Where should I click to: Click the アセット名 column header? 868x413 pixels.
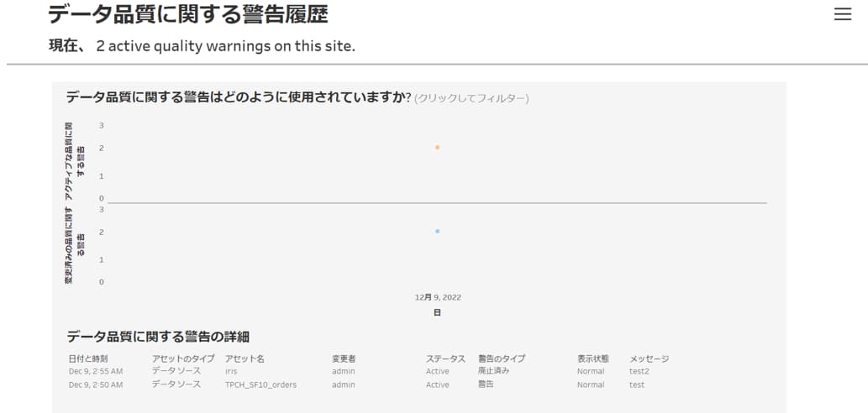click(x=245, y=358)
